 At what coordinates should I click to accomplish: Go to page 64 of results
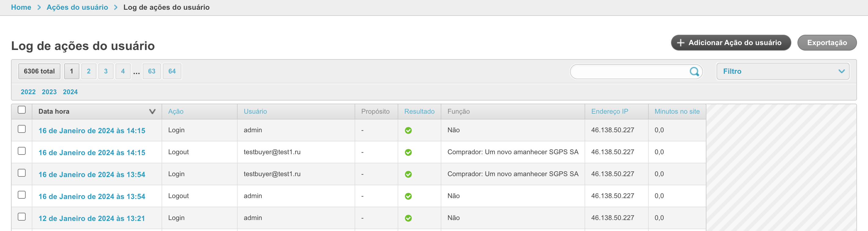point(172,71)
